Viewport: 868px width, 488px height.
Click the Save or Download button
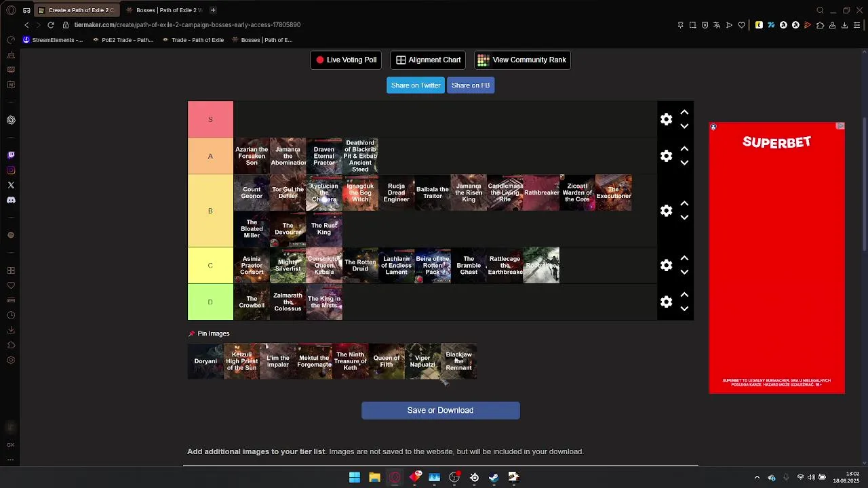point(441,410)
